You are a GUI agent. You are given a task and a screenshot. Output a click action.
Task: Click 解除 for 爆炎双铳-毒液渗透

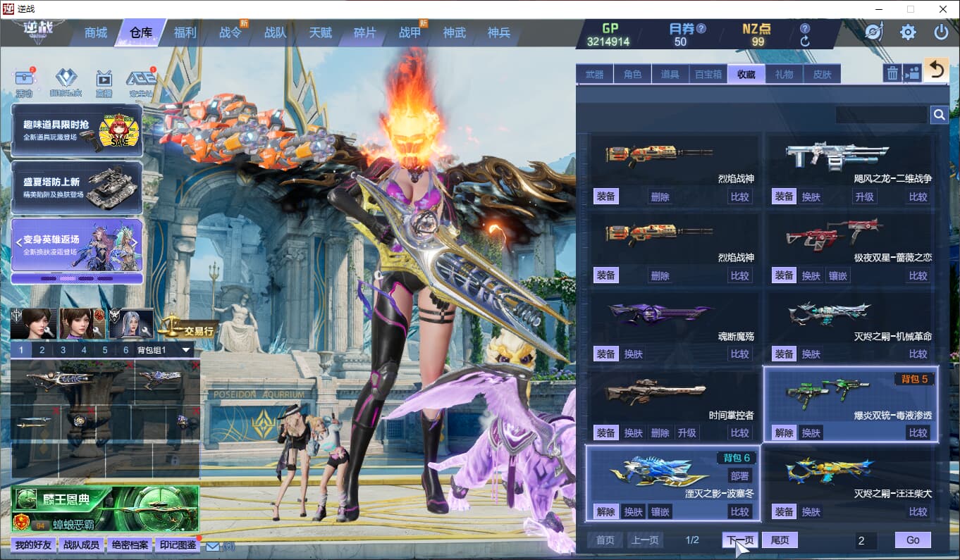click(784, 433)
